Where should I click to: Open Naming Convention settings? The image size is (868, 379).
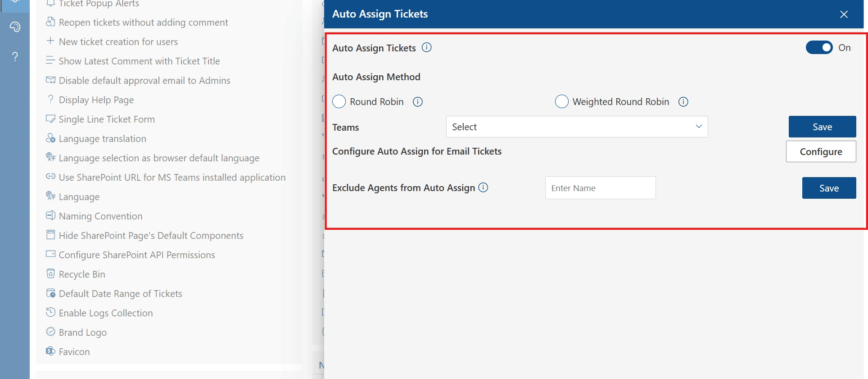point(100,216)
